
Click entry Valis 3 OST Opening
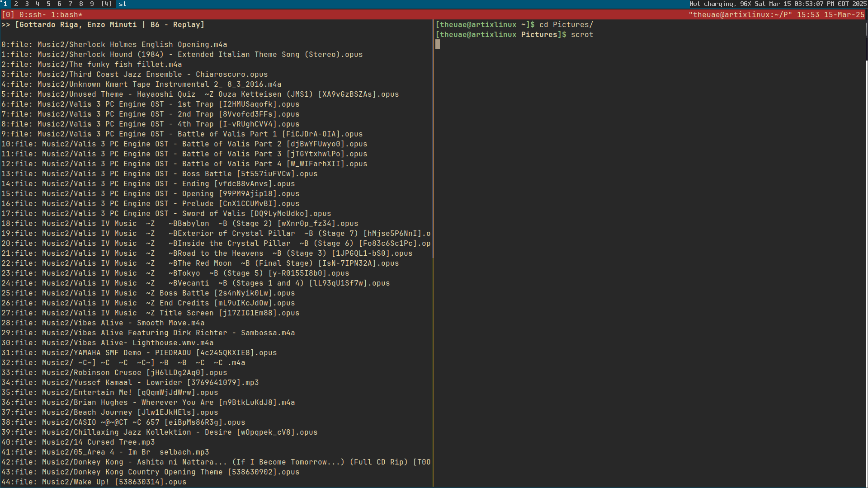click(x=151, y=194)
